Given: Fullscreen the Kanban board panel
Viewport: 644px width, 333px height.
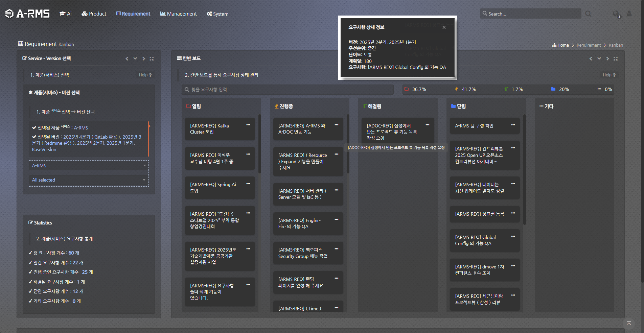Looking at the screenshot, I should (x=616, y=58).
